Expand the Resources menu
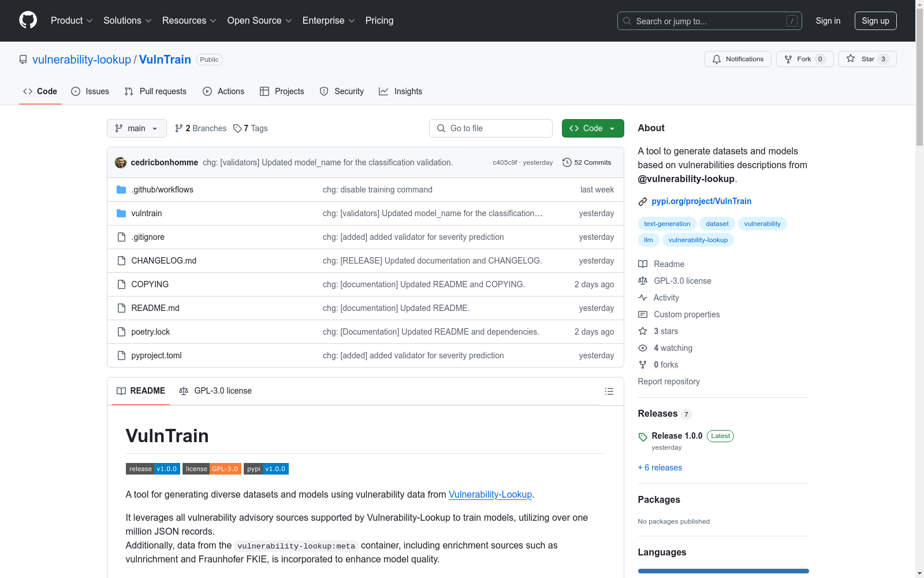924x578 pixels. click(x=189, y=21)
